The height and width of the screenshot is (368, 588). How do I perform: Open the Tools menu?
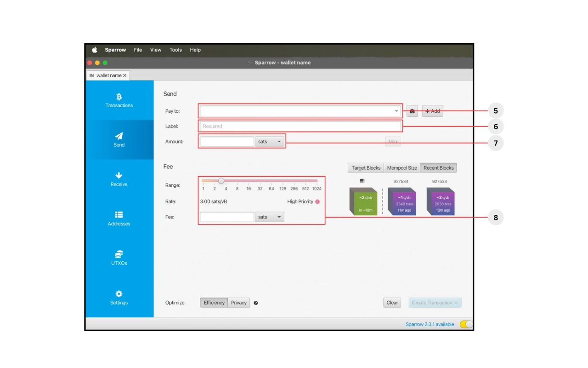pyautogui.click(x=175, y=50)
